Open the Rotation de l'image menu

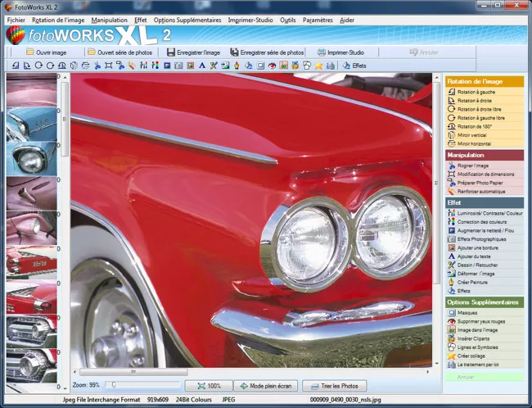point(58,20)
